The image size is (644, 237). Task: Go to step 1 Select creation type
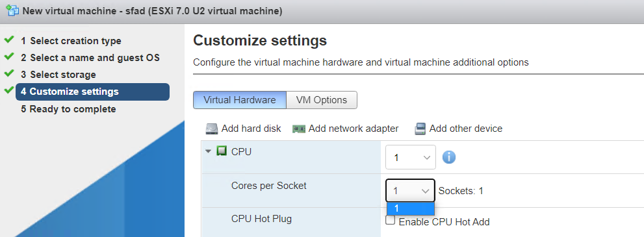tap(71, 41)
